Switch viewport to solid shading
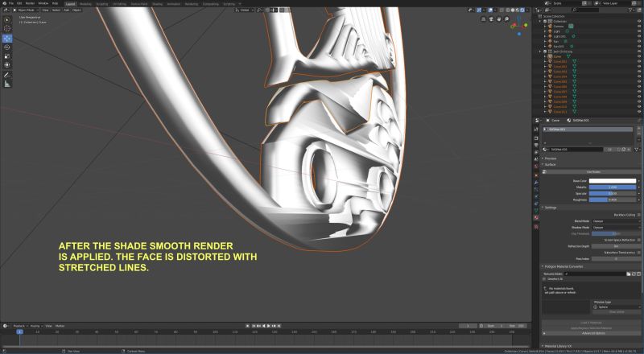The image size is (644, 354). tap(513, 10)
